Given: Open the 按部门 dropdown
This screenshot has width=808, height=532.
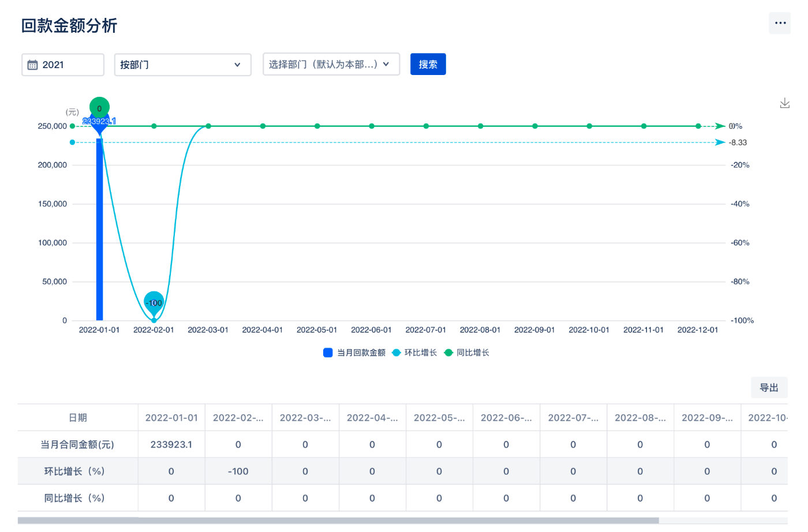Looking at the screenshot, I should tap(182, 65).
